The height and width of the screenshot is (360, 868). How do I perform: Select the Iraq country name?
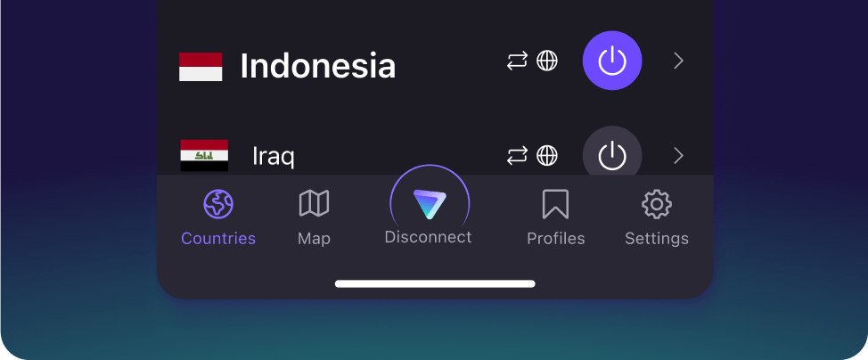[x=274, y=157]
